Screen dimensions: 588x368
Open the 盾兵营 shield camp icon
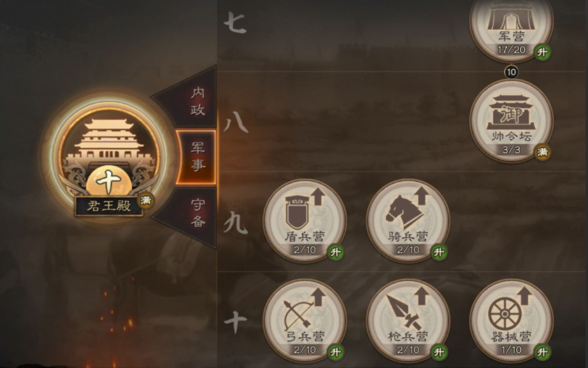click(305, 221)
